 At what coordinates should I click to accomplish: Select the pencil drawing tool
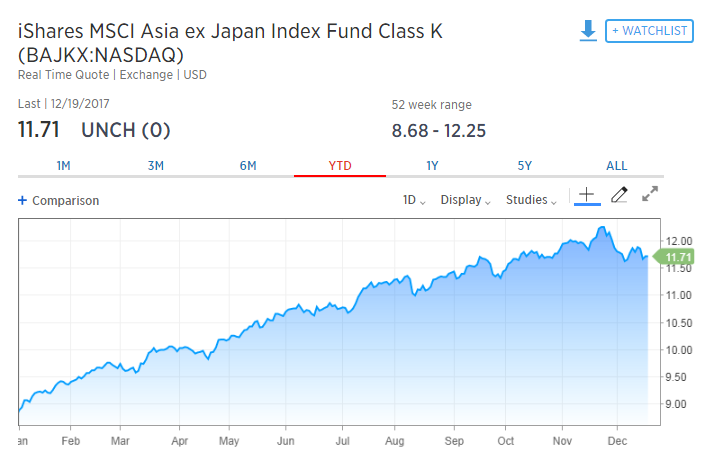coord(618,195)
